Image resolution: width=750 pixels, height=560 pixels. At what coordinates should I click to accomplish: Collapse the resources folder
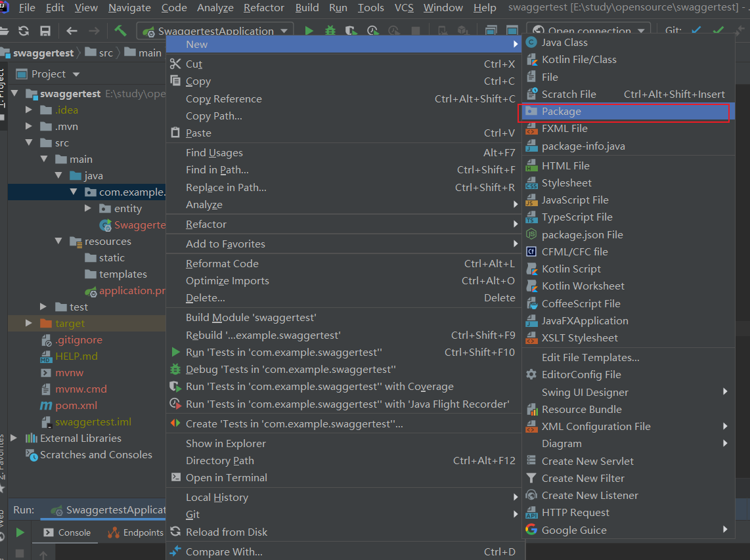[58, 241]
